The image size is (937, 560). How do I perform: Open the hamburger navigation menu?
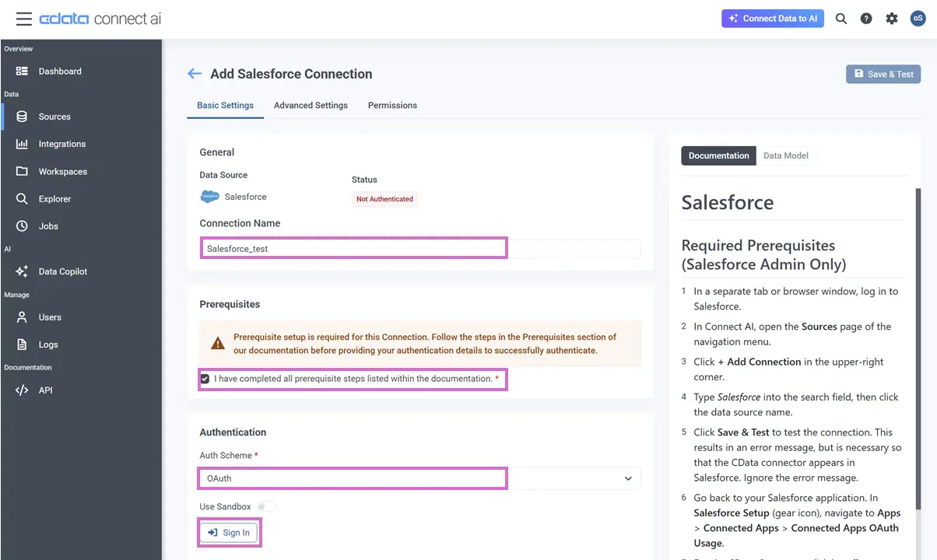point(23,19)
